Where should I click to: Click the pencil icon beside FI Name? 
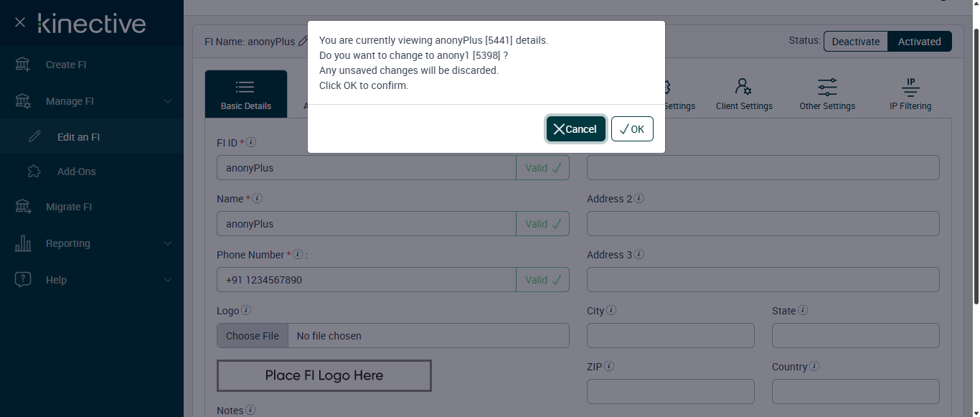click(303, 42)
